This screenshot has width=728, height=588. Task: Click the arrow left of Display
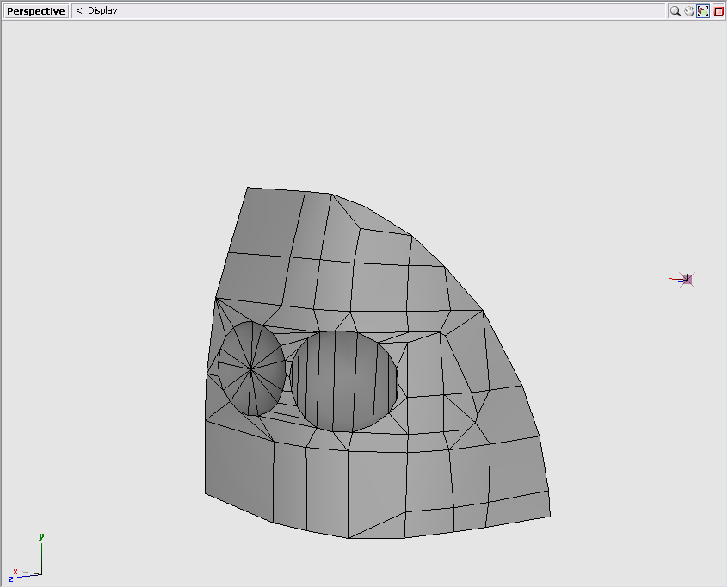click(x=79, y=10)
